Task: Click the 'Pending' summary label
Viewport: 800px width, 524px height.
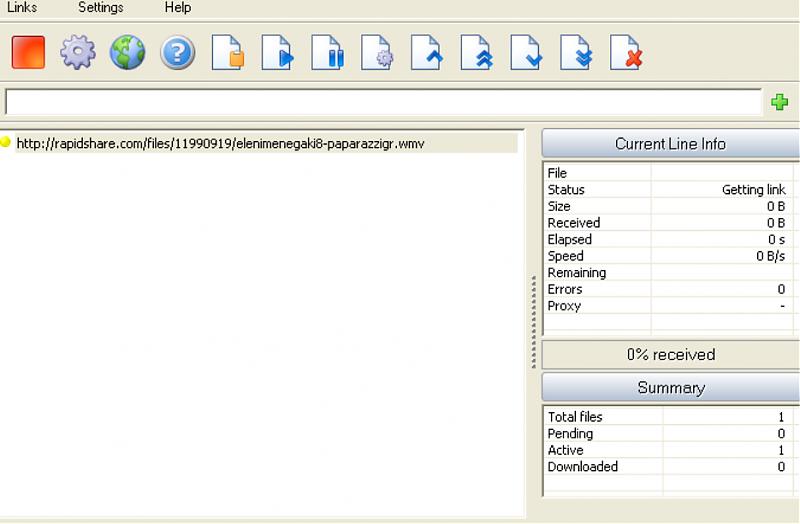Action: [x=570, y=434]
